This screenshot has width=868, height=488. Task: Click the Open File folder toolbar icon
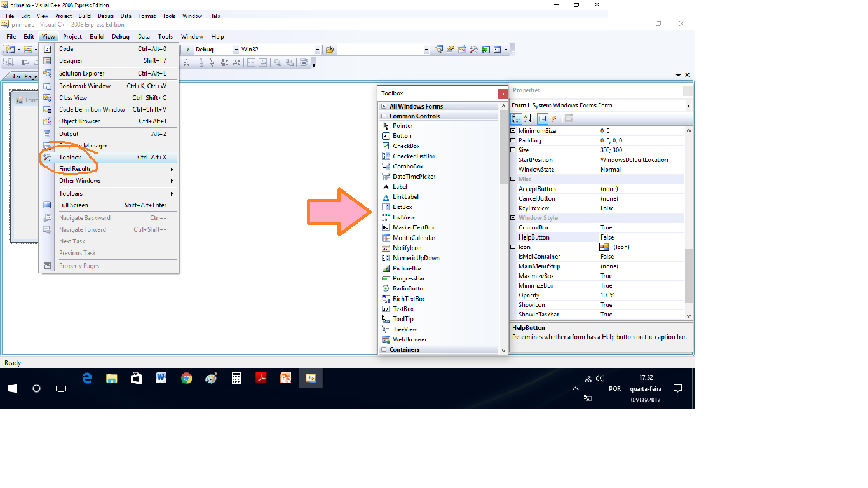(x=330, y=50)
